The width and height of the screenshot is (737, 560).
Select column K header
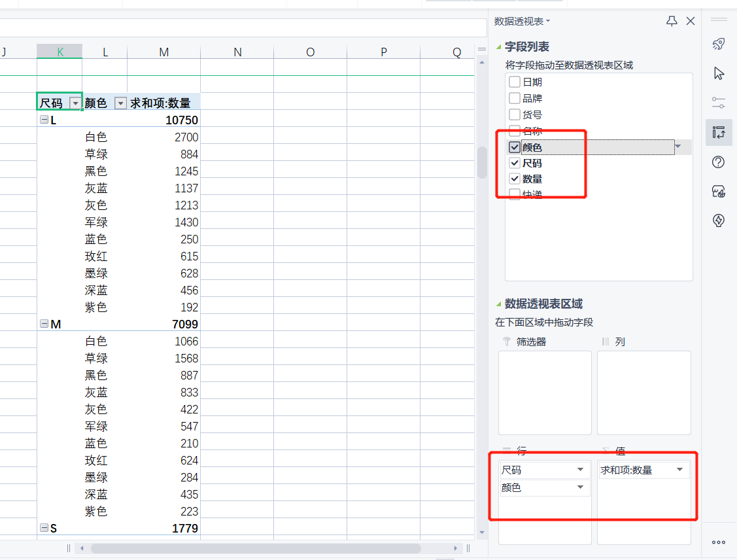click(60, 52)
